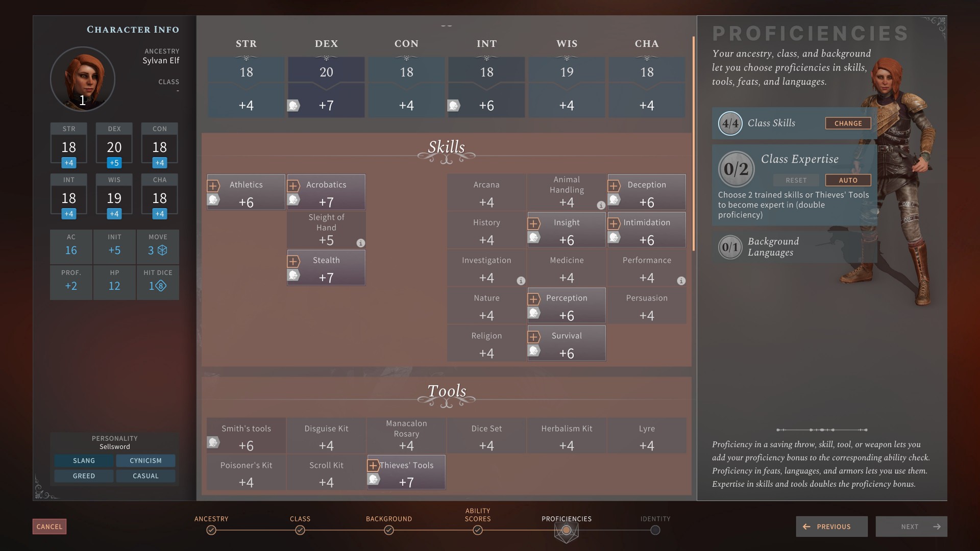Expand the Background Languages section

pyautogui.click(x=773, y=247)
